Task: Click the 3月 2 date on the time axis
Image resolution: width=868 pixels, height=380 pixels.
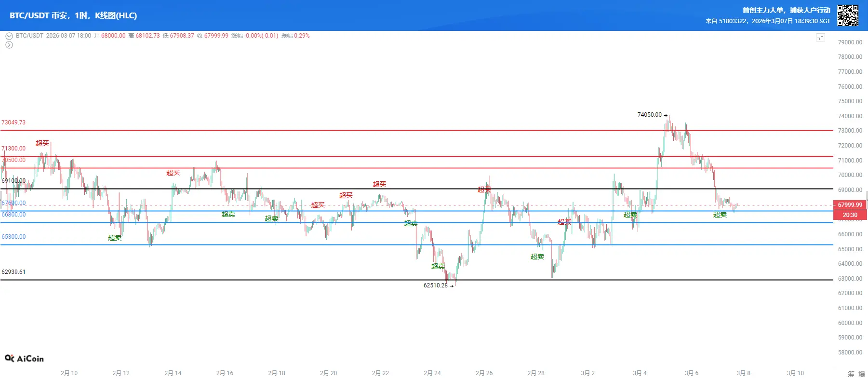Action: (x=588, y=373)
